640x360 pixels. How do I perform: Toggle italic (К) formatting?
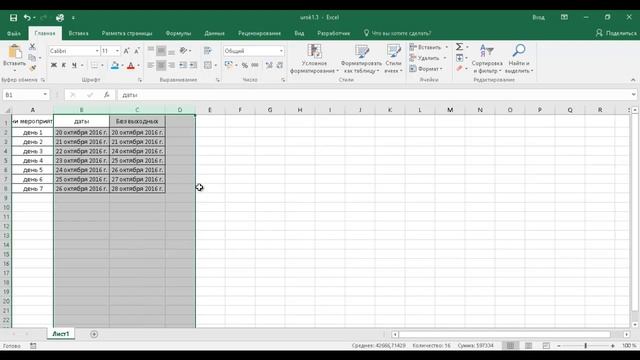click(x=64, y=65)
